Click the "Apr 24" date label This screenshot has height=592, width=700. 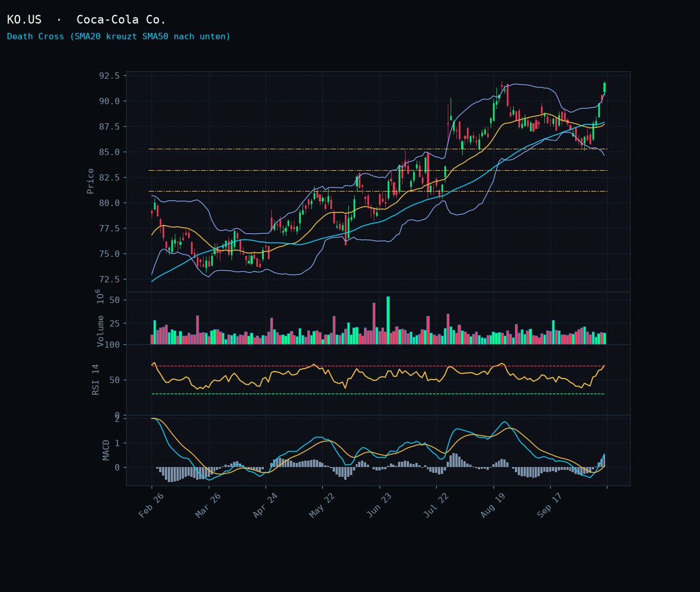[x=266, y=506]
